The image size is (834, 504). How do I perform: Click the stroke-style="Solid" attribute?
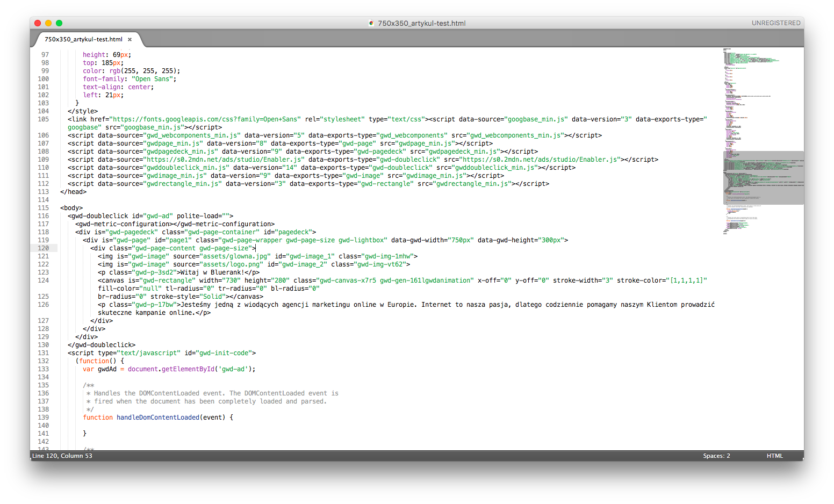point(188,297)
